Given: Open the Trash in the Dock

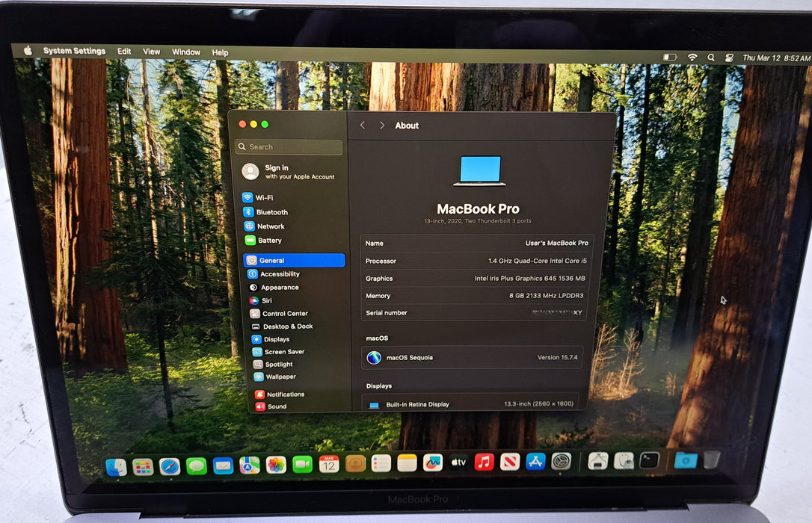Looking at the screenshot, I should point(712,459).
